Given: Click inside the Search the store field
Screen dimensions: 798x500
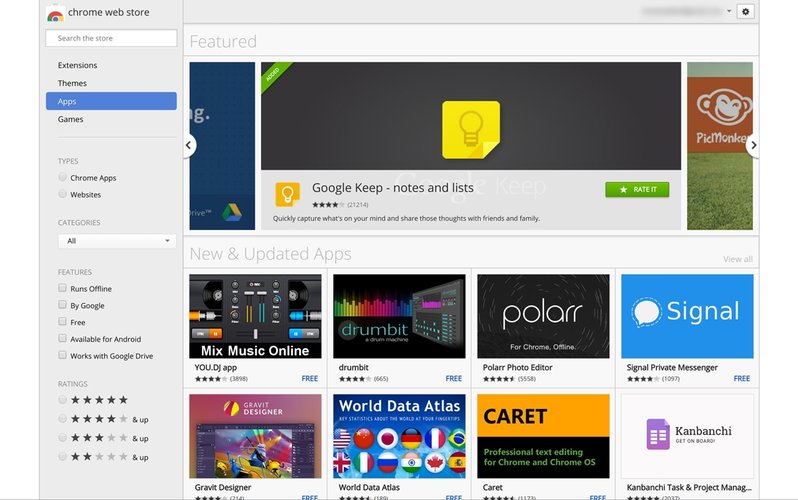Looking at the screenshot, I should 111,38.
